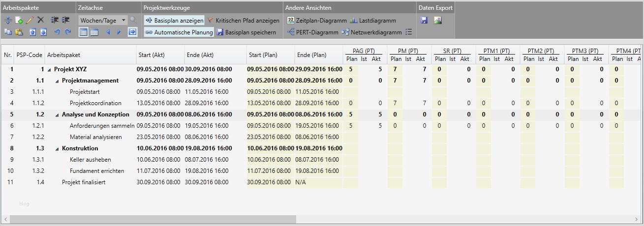Select the Anforderungen sammeln row
Screen dimensions: 644x226
(x=322, y=126)
